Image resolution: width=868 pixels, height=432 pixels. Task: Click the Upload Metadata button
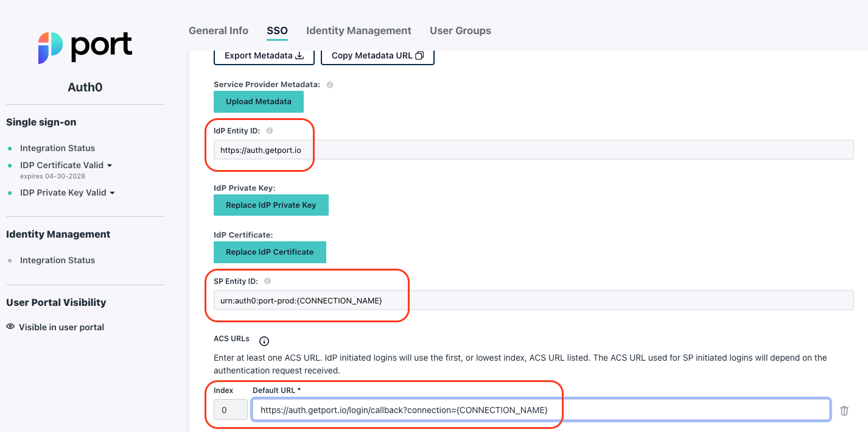click(x=258, y=101)
